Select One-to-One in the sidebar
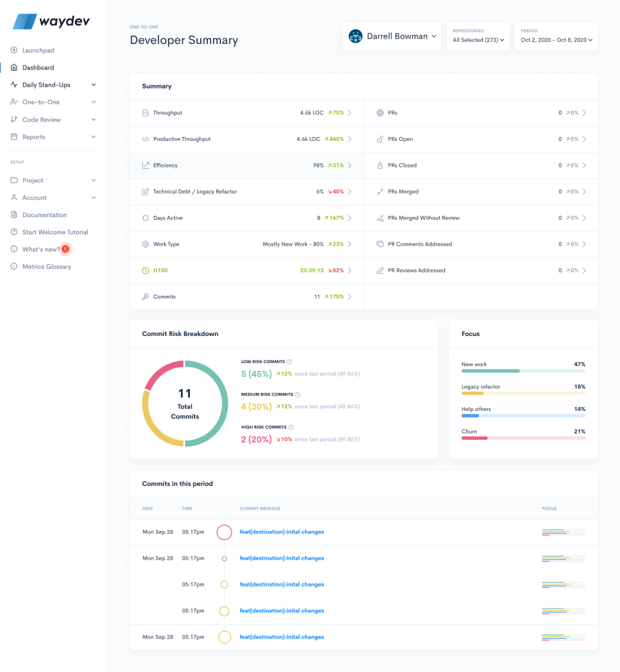Image resolution: width=620 pixels, height=672 pixels. click(x=41, y=101)
